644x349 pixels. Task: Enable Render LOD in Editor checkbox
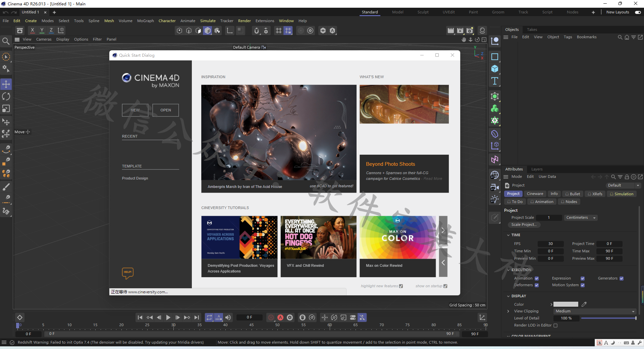(555, 326)
